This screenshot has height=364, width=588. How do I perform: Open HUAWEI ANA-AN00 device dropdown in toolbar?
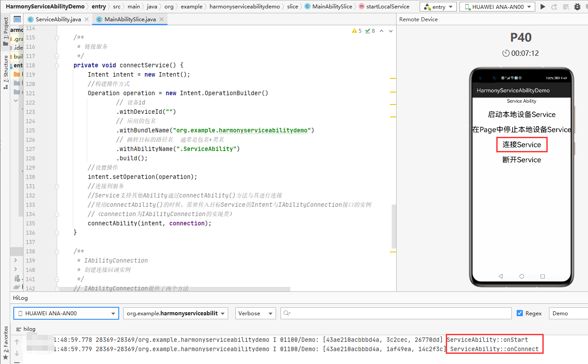tap(497, 7)
